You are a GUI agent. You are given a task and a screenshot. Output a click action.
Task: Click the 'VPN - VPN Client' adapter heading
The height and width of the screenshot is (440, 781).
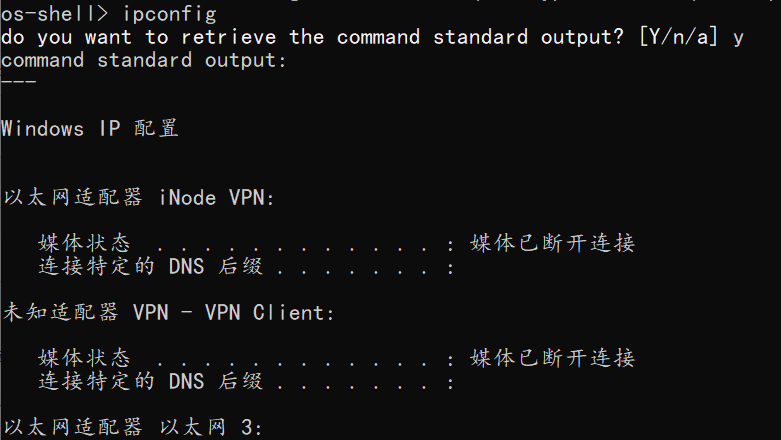[233, 312]
